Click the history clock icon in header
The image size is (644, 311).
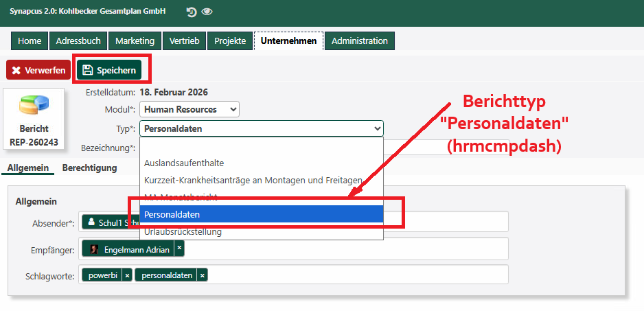click(191, 12)
